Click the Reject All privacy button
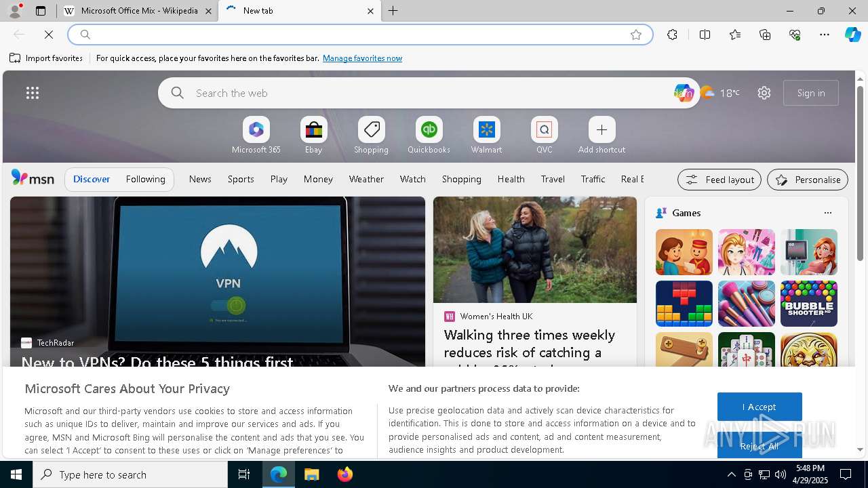Screen dimensions: 868x488 759,445
